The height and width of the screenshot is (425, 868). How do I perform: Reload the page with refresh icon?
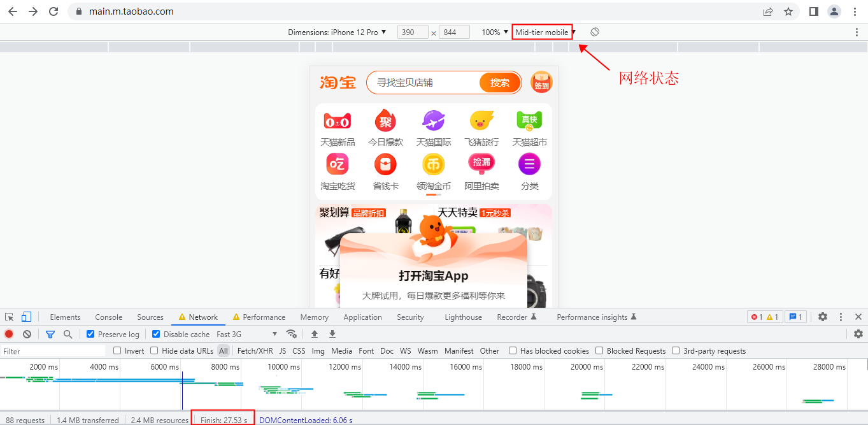coord(53,11)
